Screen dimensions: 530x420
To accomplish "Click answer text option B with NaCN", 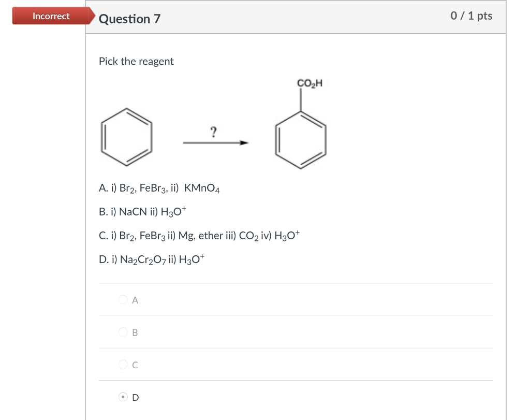I will [144, 211].
